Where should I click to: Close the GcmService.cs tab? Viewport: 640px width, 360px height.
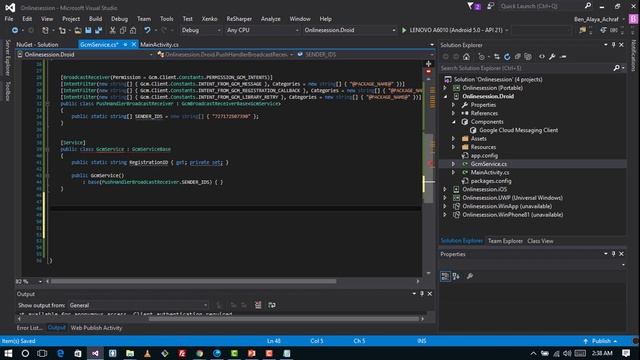(x=133, y=44)
